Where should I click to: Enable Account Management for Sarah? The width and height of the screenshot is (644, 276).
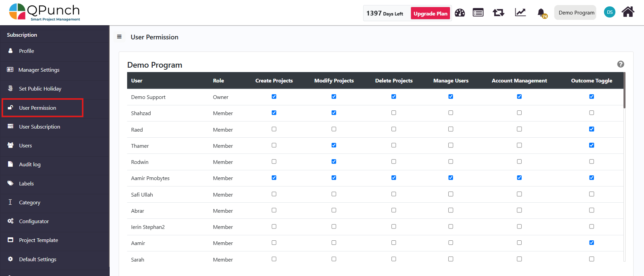tap(519, 259)
